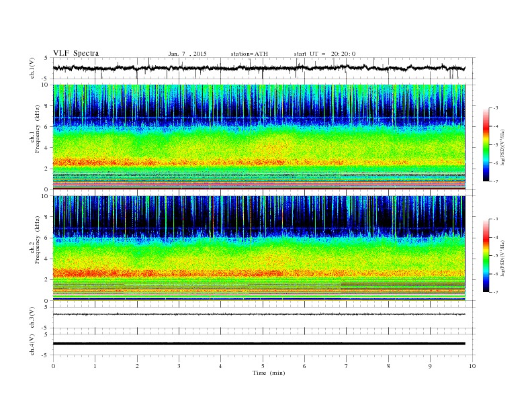The image size is (532, 411).
Task: Click the 'ch.1(V)' waveform axis label
Action: [x=32, y=68]
